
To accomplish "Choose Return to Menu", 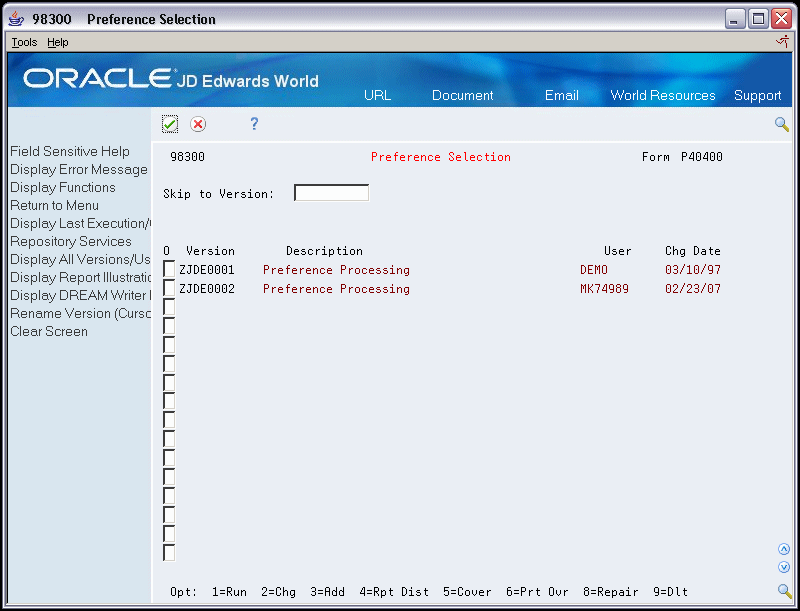I will coord(55,206).
